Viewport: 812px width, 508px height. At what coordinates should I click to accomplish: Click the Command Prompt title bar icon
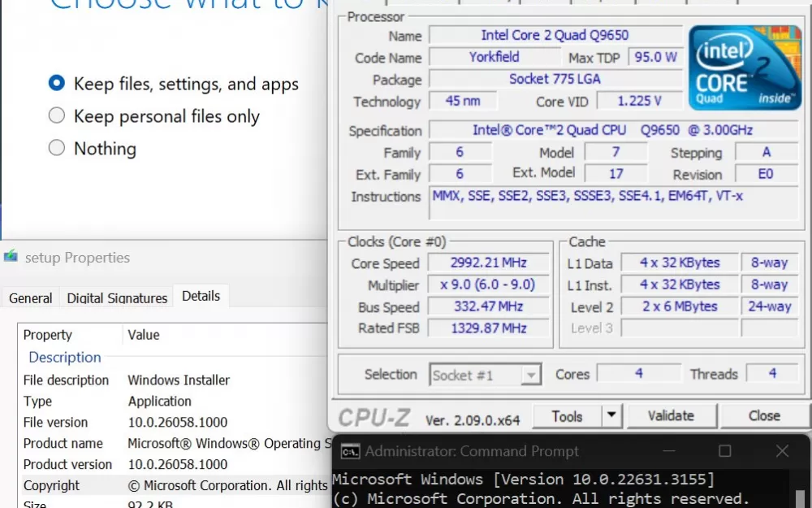pos(350,451)
